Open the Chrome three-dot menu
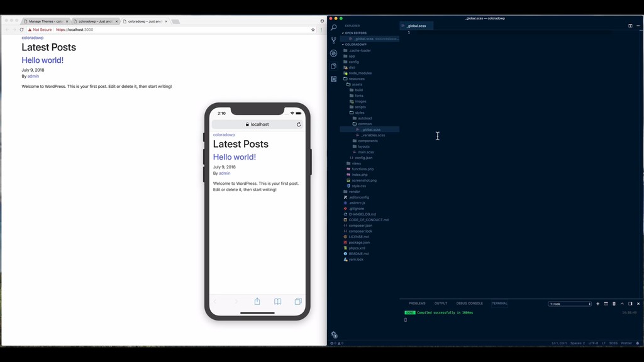 pyautogui.click(x=321, y=30)
